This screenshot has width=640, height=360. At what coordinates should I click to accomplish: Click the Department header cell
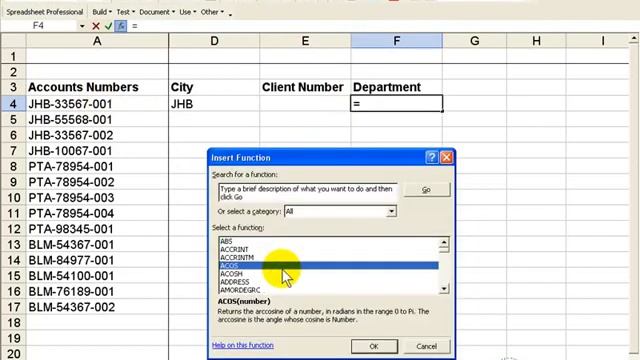pyautogui.click(x=397, y=87)
